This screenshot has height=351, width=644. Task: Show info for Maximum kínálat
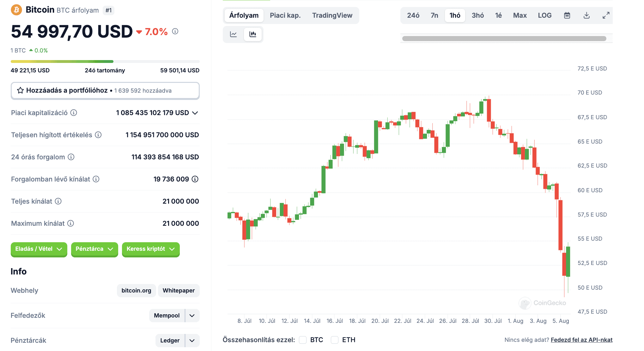pos(71,223)
